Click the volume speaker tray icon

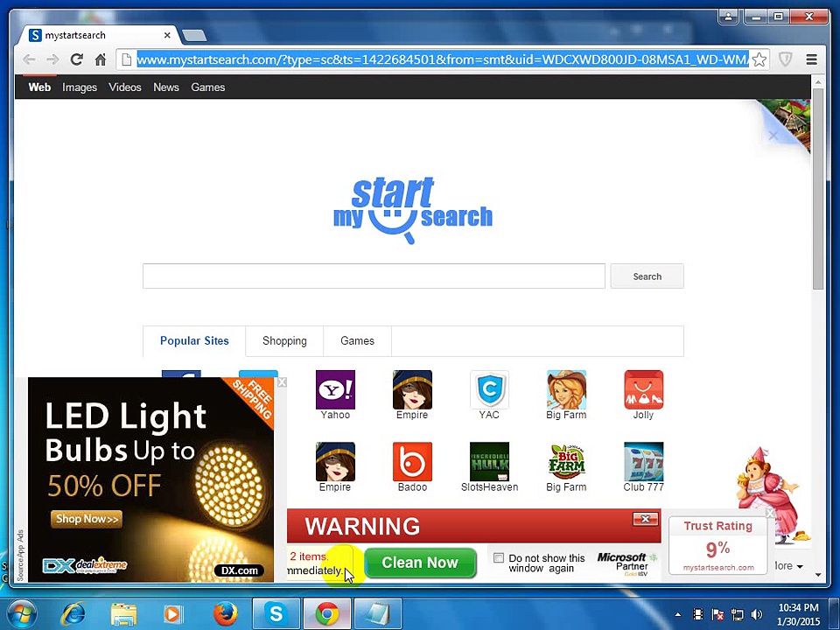tap(756, 614)
